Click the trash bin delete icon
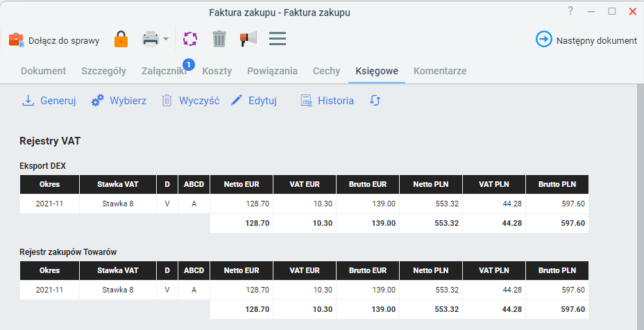This screenshot has width=644, height=330. [x=219, y=39]
